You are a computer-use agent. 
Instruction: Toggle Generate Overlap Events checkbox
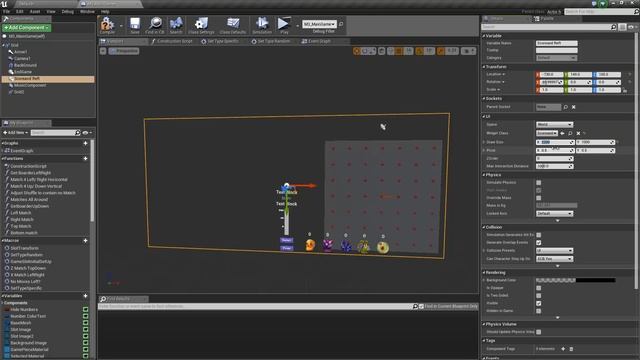click(539, 242)
